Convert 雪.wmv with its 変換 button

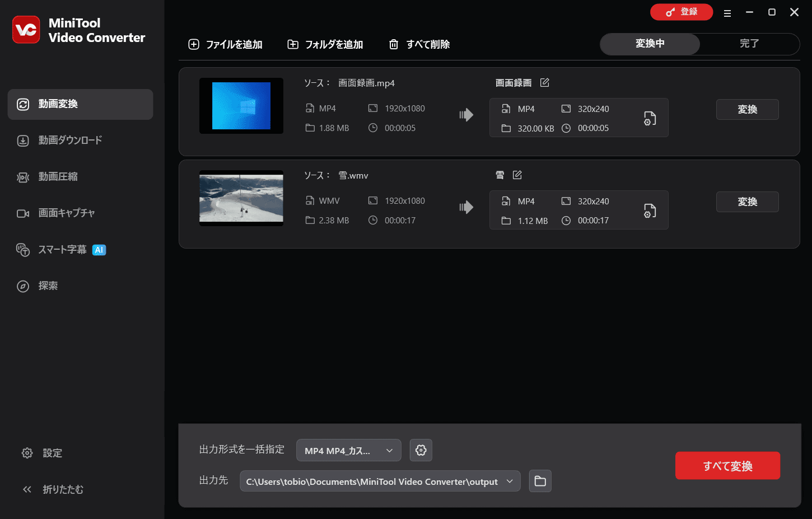click(x=748, y=202)
